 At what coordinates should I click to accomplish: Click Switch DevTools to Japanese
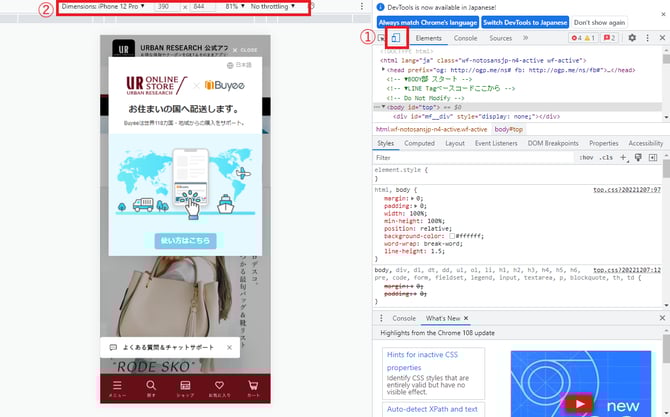click(525, 22)
